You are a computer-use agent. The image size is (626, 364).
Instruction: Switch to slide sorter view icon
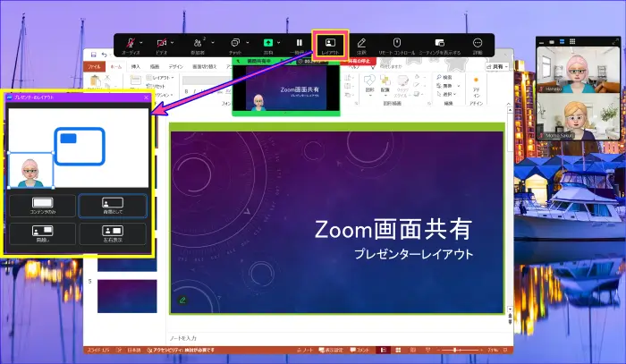click(398, 350)
